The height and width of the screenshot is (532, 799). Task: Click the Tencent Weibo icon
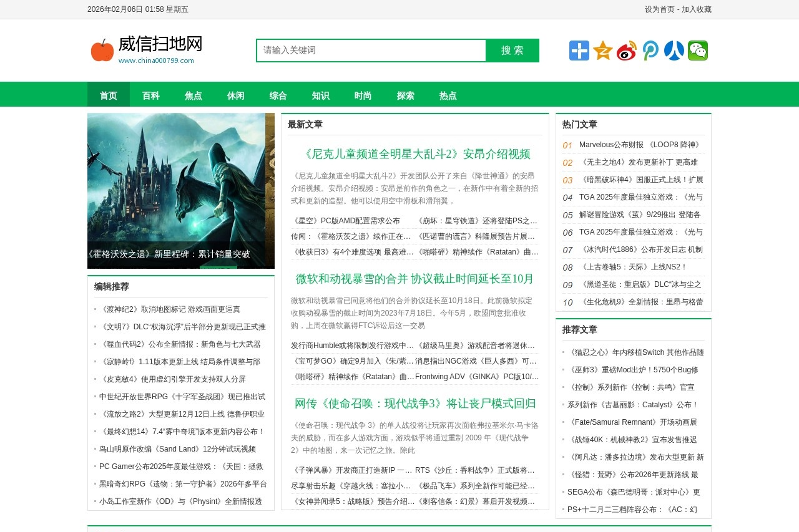pos(650,51)
